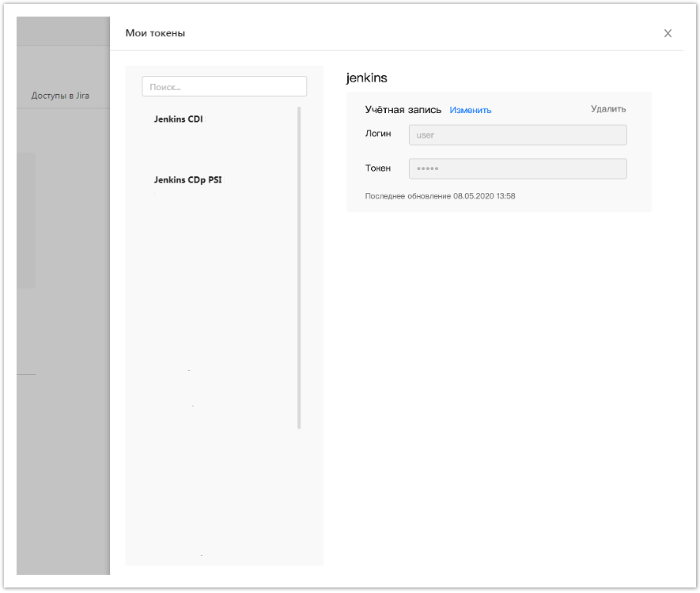Click the Учётная запись label
Image resolution: width=700 pixels, height=593 pixels.
pyautogui.click(x=403, y=110)
